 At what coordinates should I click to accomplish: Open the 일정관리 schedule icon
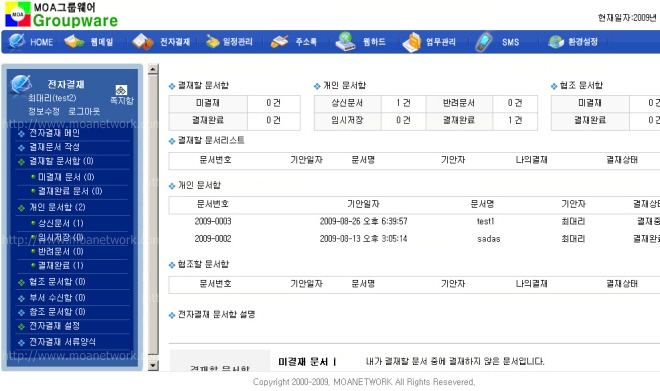coord(213,42)
